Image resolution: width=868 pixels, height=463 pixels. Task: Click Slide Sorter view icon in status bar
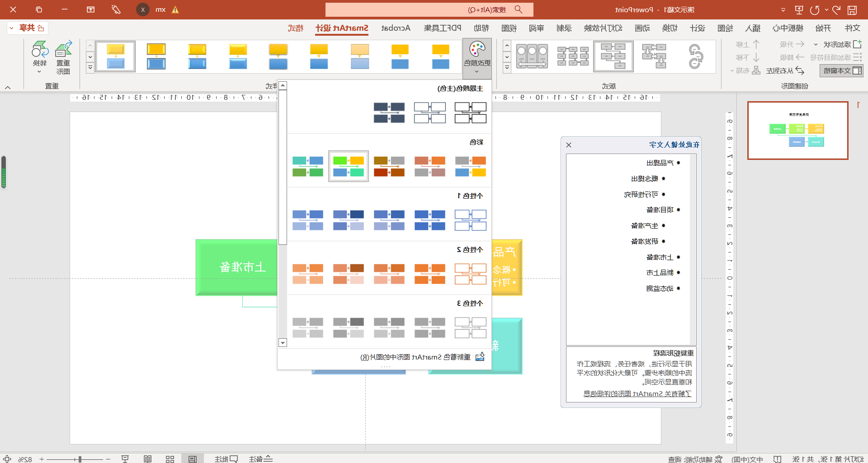170,459
